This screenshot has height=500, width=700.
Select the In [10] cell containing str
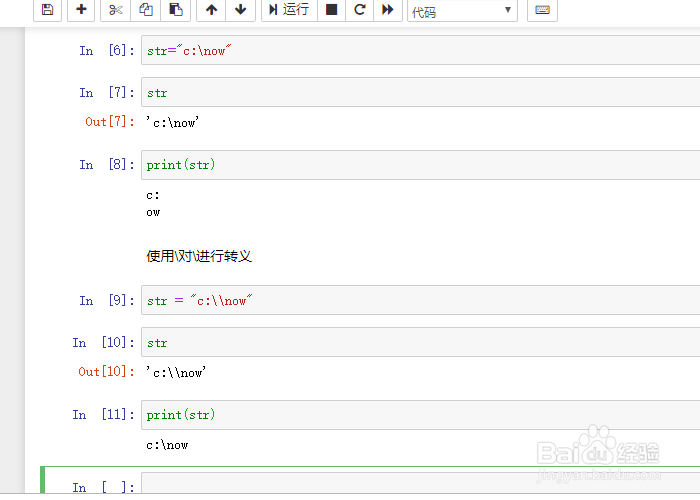[x=421, y=342]
